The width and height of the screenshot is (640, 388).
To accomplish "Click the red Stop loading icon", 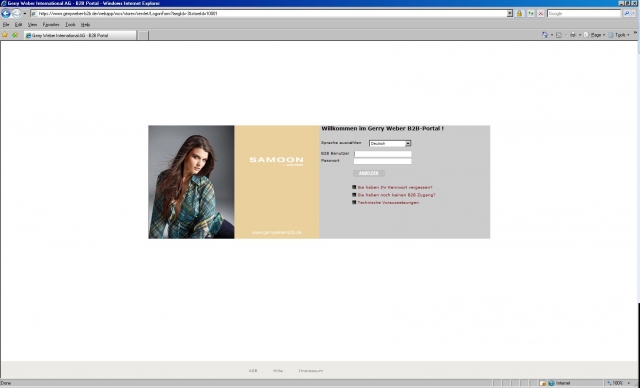I will pyautogui.click(x=541, y=13).
